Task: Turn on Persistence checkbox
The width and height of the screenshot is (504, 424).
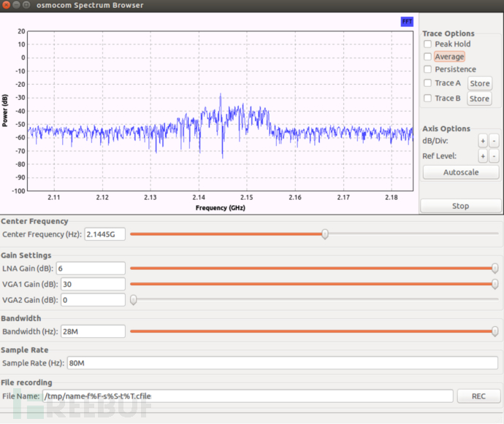Action: (x=428, y=70)
